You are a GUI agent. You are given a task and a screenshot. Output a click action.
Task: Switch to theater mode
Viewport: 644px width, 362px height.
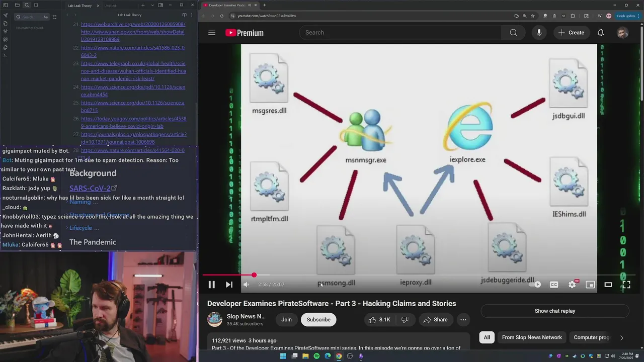pos(608,285)
